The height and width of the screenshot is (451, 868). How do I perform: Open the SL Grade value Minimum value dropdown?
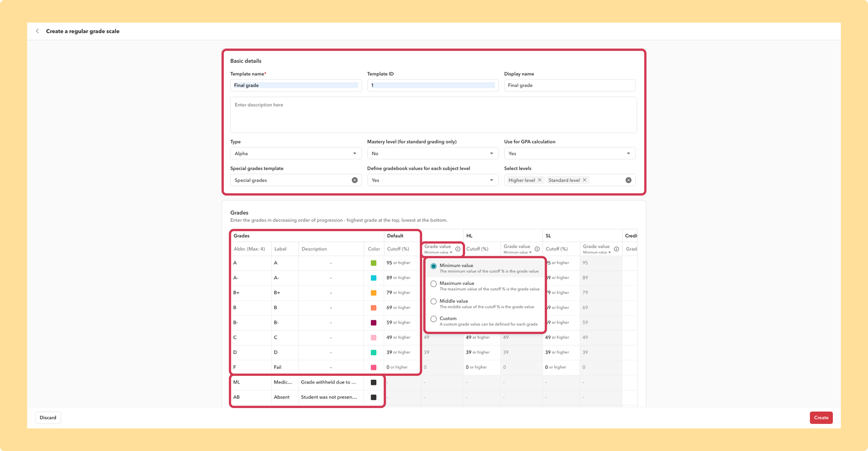pyautogui.click(x=597, y=252)
